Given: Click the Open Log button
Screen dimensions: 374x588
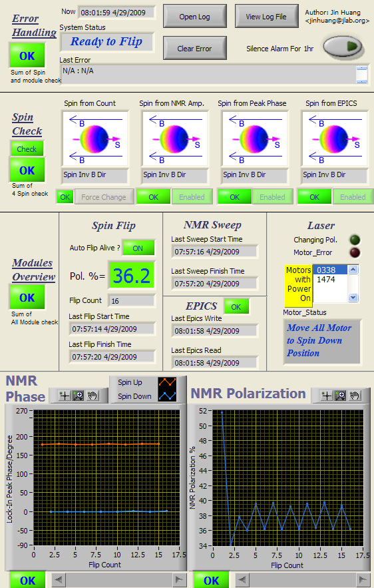Looking at the screenshot, I should 194,17.
